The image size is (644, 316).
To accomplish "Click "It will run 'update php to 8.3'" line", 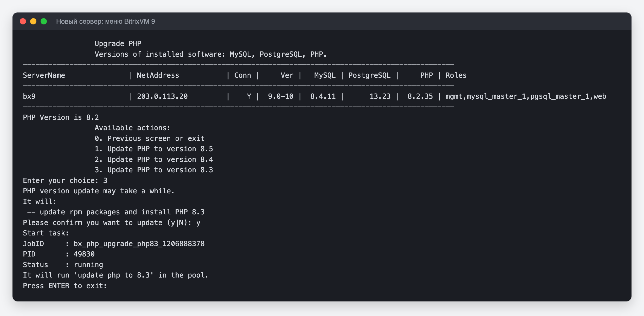I will point(116,275).
